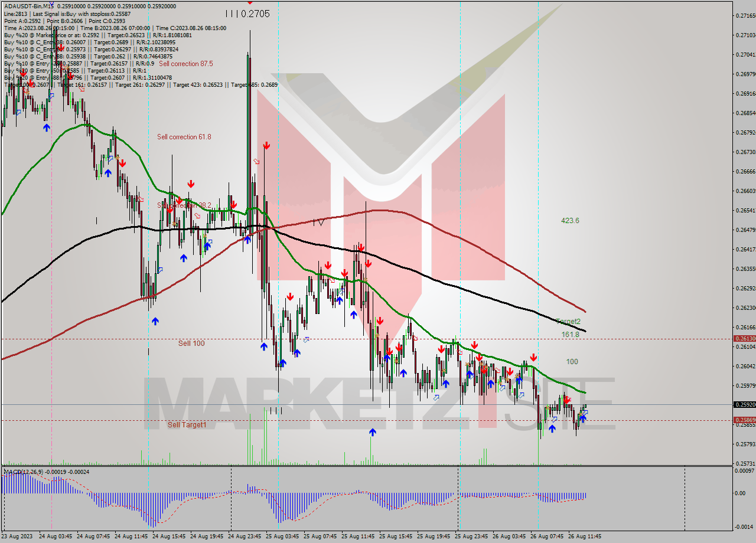Image resolution: width=756 pixels, height=543 pixels.
Task: Click the '24 Aug 23:45' time axis label
Action: [245, 537]
